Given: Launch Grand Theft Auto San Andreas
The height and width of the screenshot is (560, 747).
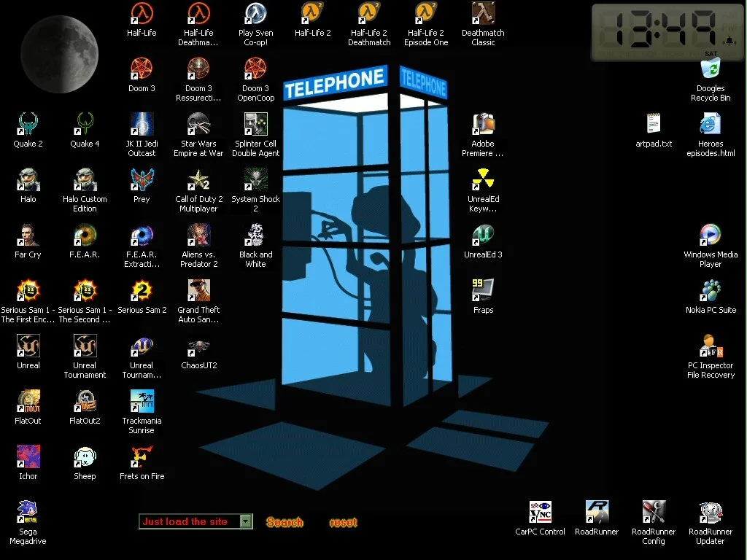Looking at the screenshot, I should (x=198, y=290).
